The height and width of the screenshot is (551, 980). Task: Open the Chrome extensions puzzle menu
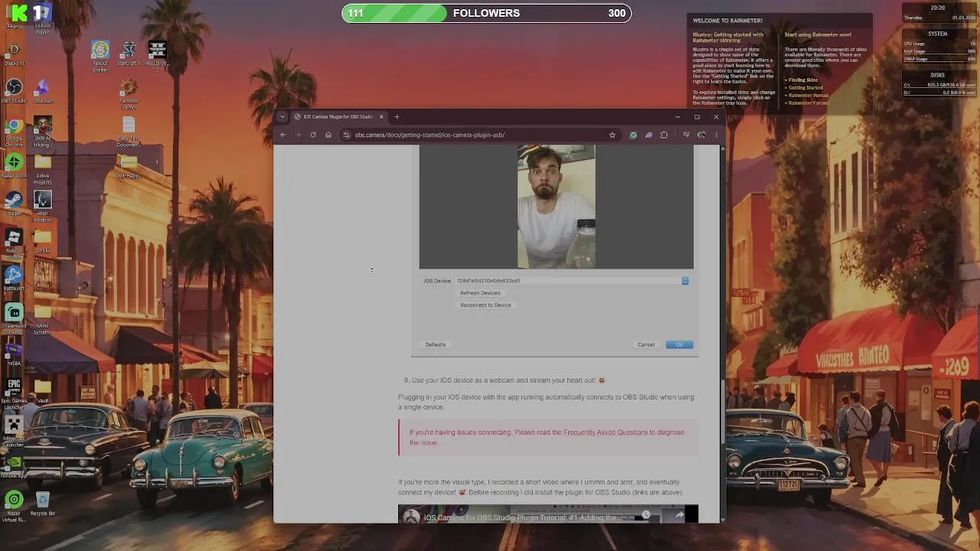coord(664,135)
